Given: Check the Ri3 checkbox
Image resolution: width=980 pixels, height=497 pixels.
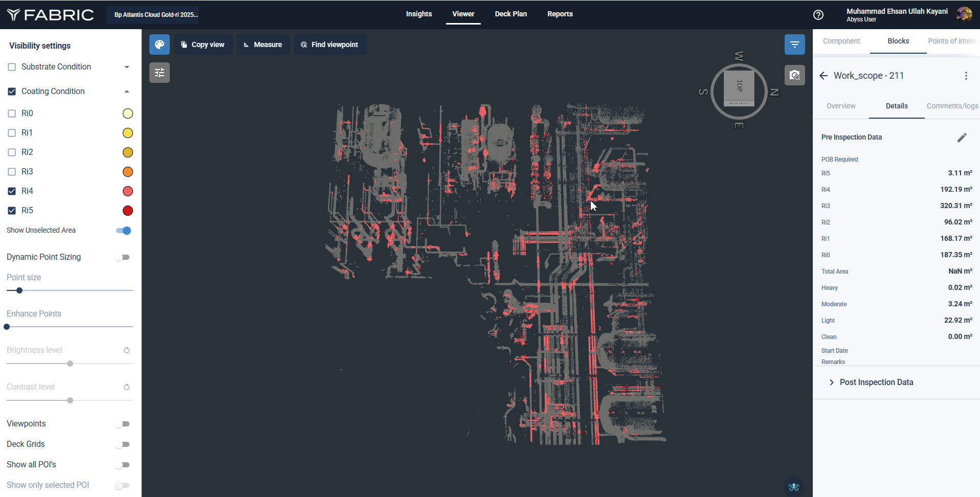Looking at the screenshot, I should [x=12, y=172].
